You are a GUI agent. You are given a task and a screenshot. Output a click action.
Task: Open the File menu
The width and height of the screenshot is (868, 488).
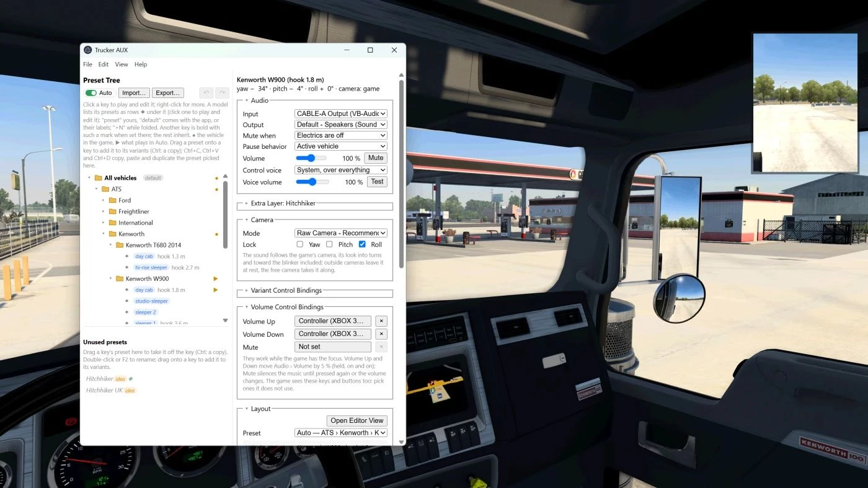[x=88, y=64]
